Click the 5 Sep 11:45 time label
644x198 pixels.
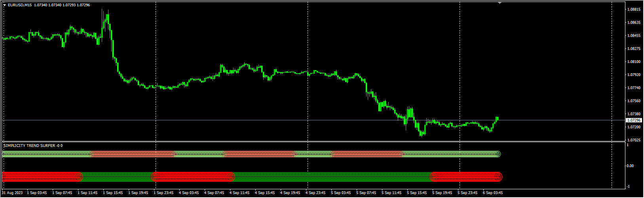(x=391, y=193)
